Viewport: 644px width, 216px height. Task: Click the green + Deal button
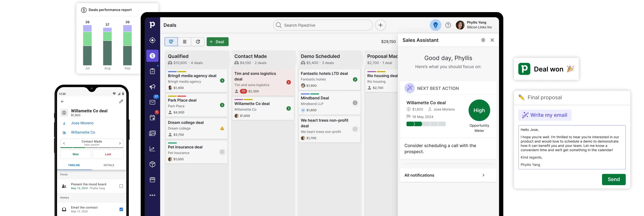pyautogui.click(x=217, y=41)
